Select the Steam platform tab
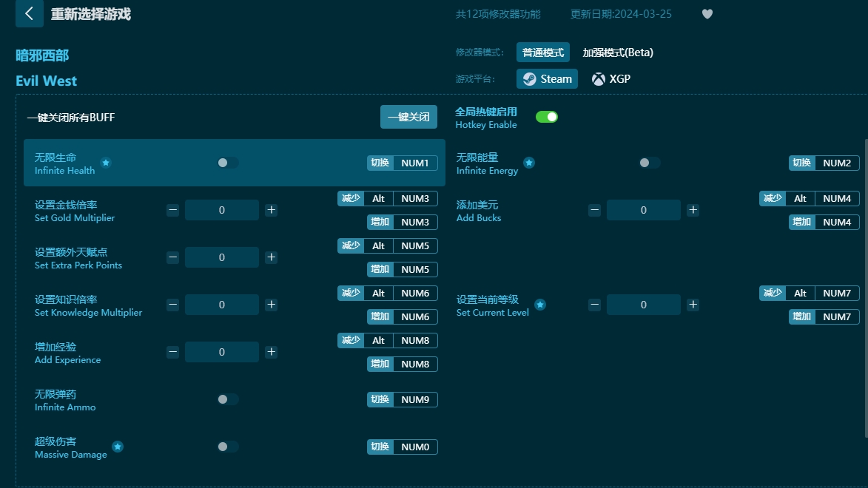The height and width of the screenshot is (488, 868). (547, 79)
